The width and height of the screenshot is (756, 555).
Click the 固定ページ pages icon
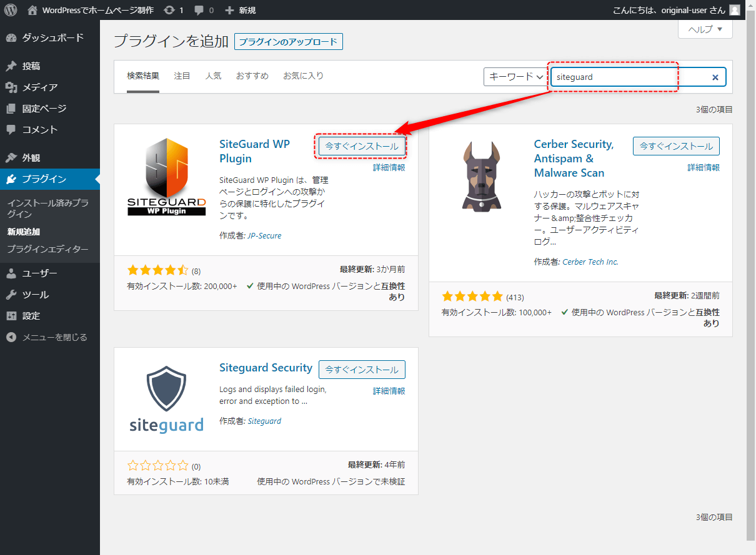tap(11, 109)
